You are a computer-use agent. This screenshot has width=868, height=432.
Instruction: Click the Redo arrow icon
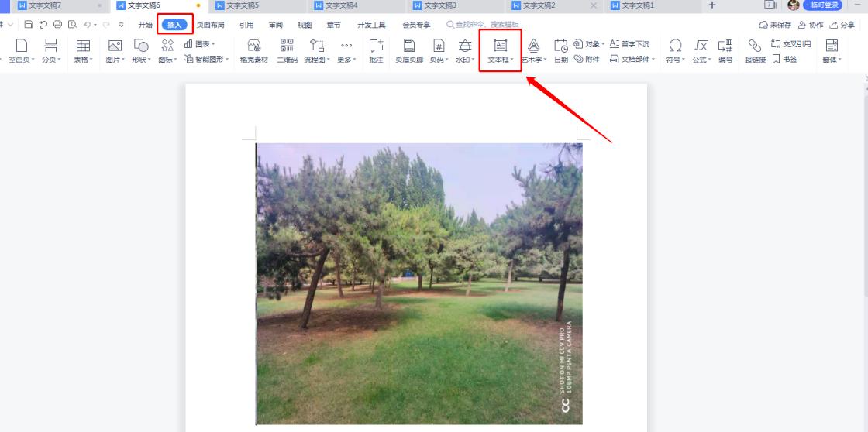[106, 25]
